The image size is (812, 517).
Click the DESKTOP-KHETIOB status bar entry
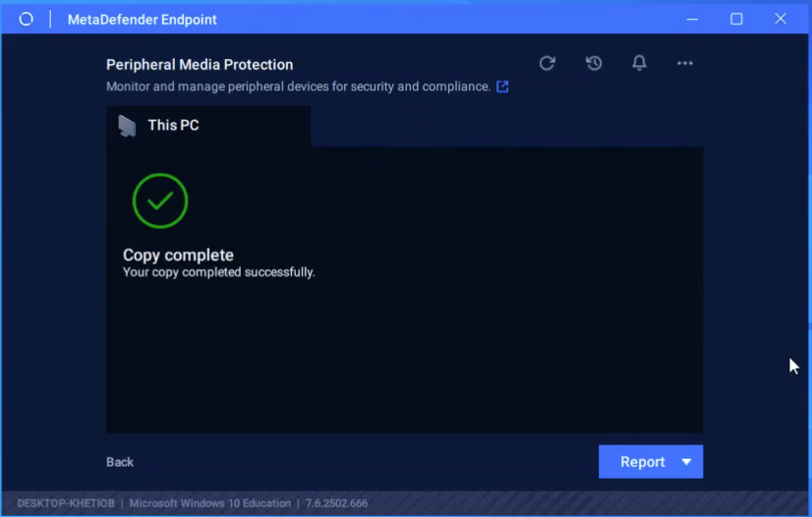66,503
